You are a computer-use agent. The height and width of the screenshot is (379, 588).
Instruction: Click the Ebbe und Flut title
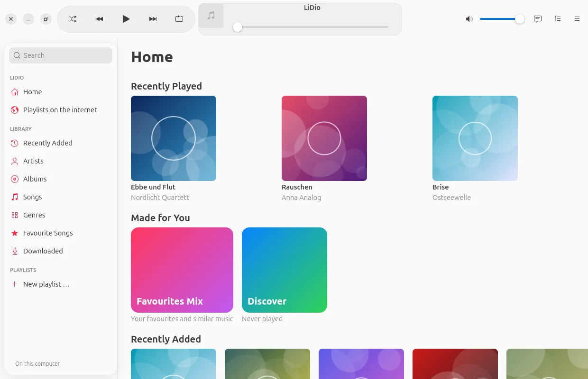(x=153, y=187)
